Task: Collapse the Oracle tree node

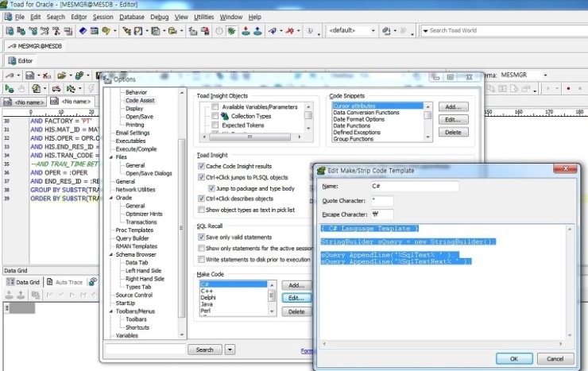Action: point(111,198)
